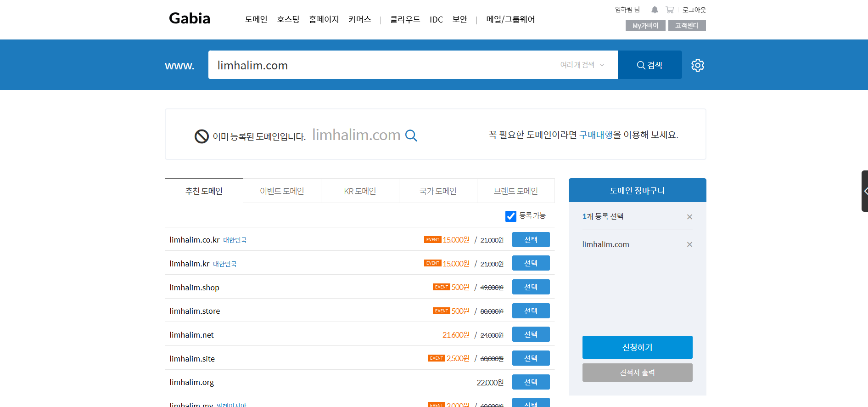Remove limhalim.com from domain cart

click(689, 244)
